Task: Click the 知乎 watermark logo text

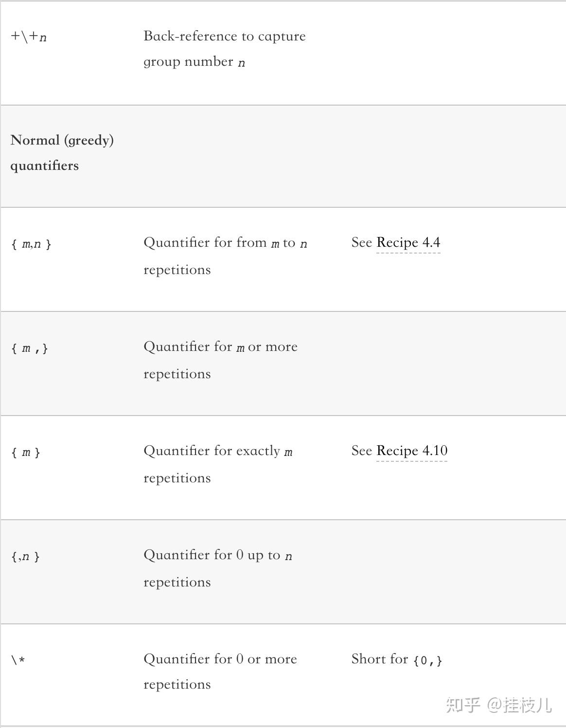Action: (463, 705)
